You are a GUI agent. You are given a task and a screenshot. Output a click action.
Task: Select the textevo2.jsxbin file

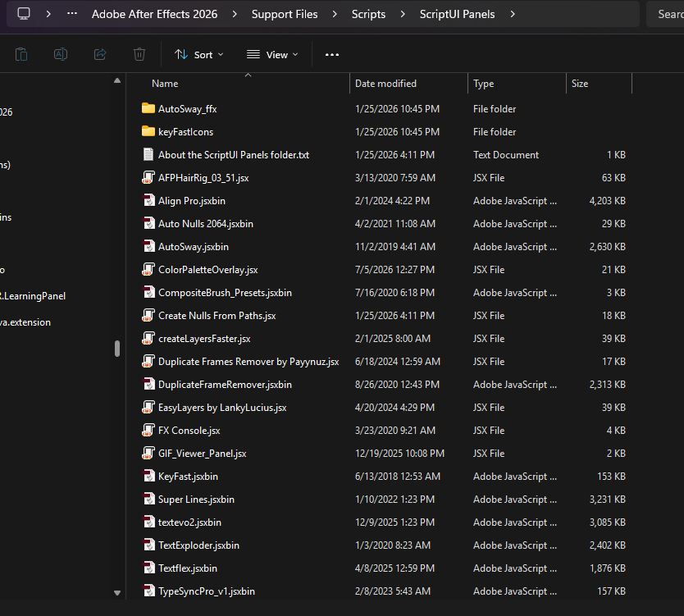click(x=189, y=522)
